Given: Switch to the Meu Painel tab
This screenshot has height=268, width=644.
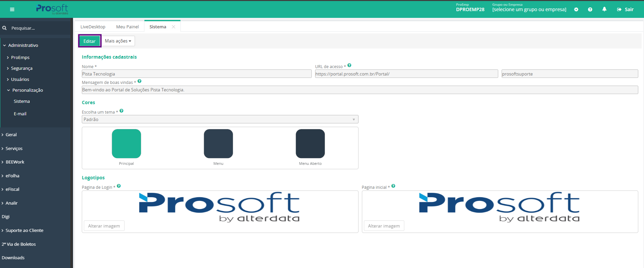Looking at the screenshot, I should tap(127, 27).
